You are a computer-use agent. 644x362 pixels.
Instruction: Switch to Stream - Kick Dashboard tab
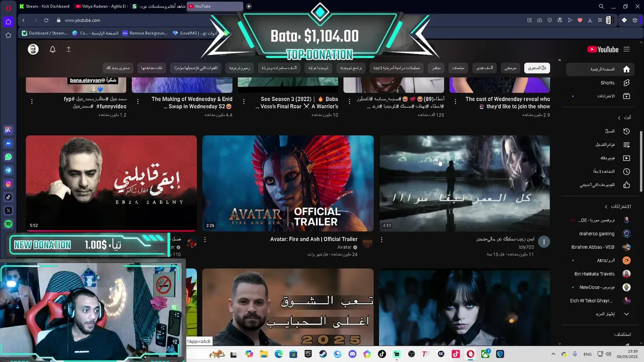click(44, 7)
